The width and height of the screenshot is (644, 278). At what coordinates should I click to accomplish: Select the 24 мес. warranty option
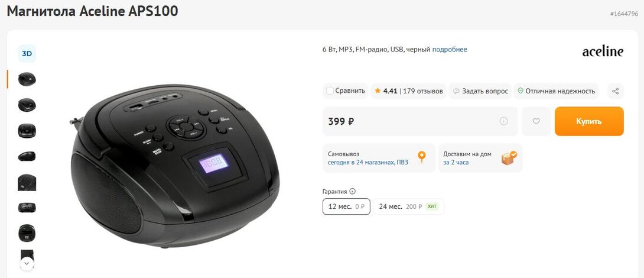point(408,206)
